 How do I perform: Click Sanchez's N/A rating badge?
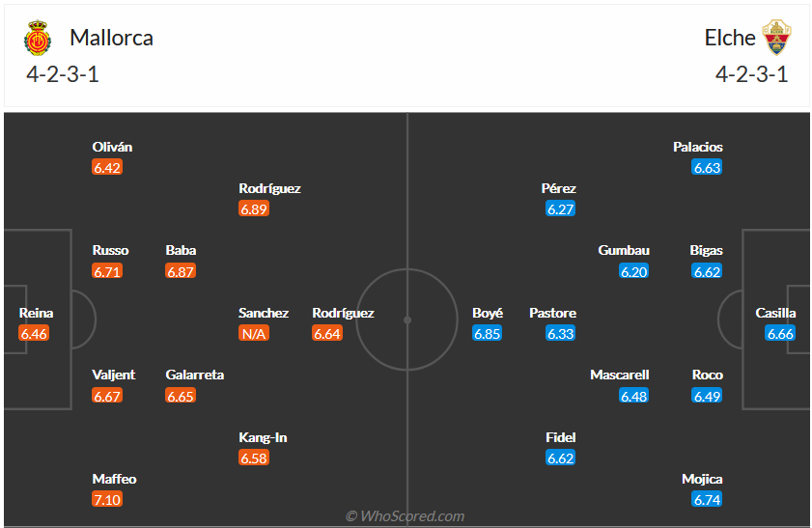[254, 333]
